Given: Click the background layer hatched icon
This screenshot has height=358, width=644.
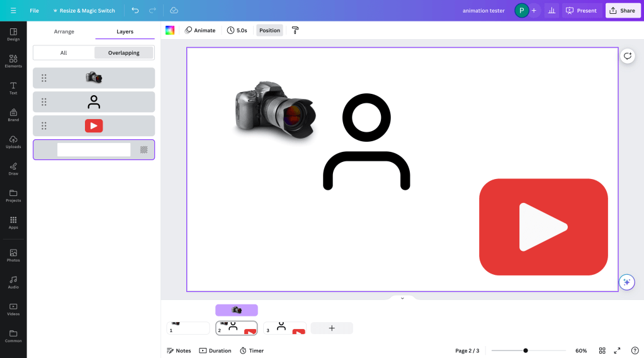Looking at the screenshot, I should pos(144,149).
